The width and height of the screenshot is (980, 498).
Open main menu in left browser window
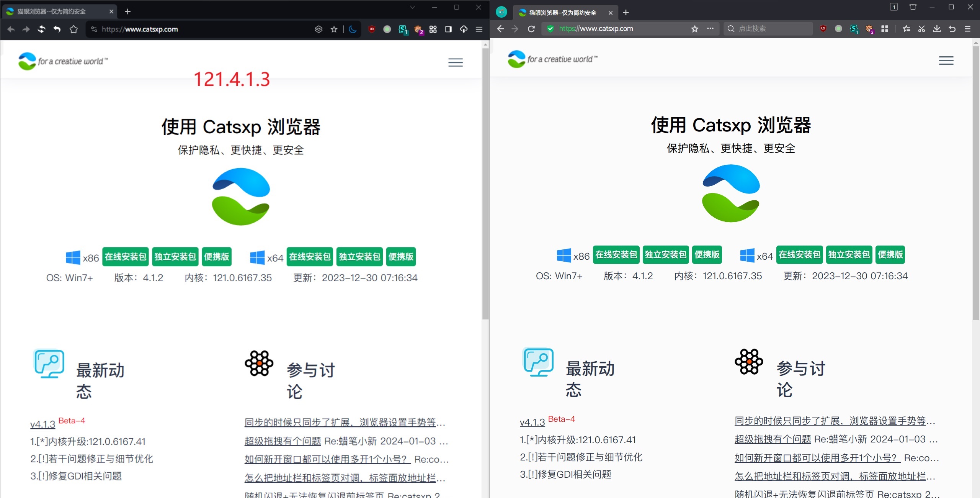479,29
